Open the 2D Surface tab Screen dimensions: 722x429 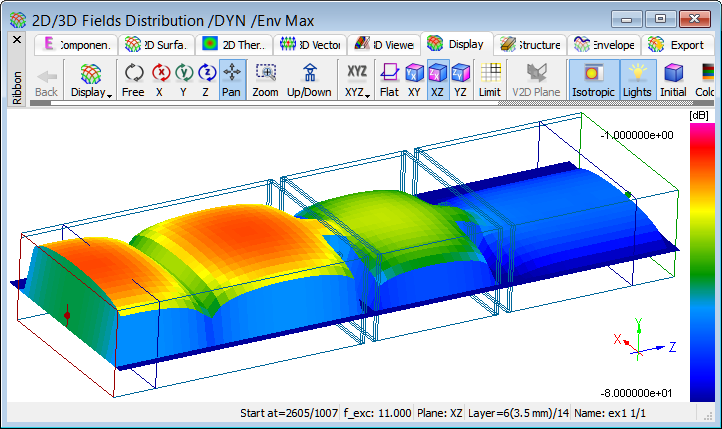coord(154,44)
